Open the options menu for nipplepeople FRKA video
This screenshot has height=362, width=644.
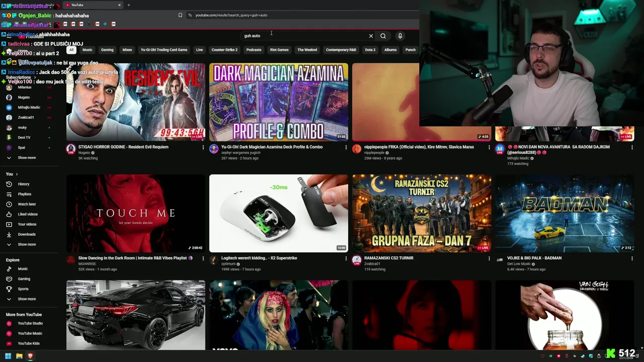489,147
